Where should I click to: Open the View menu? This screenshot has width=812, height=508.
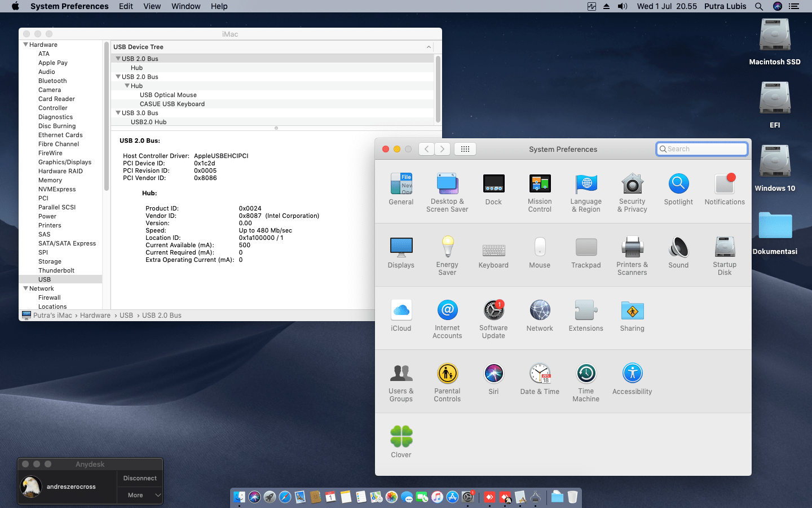152,6
